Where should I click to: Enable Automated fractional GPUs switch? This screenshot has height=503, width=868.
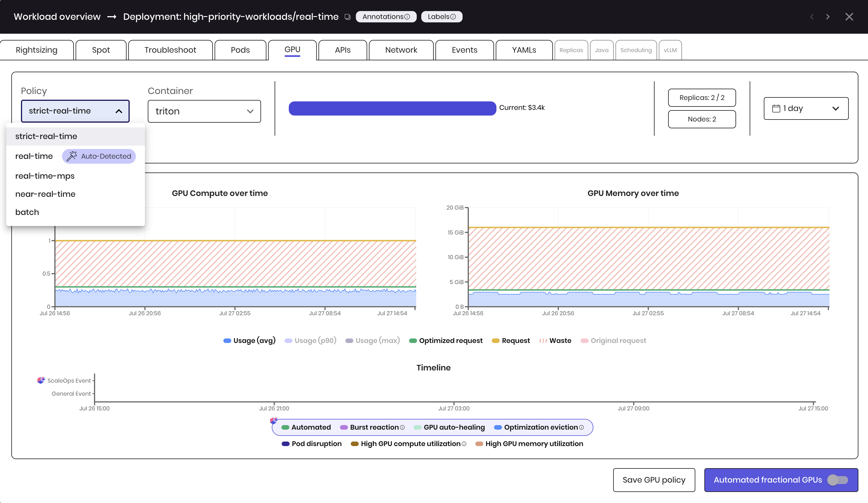point(838,480)
